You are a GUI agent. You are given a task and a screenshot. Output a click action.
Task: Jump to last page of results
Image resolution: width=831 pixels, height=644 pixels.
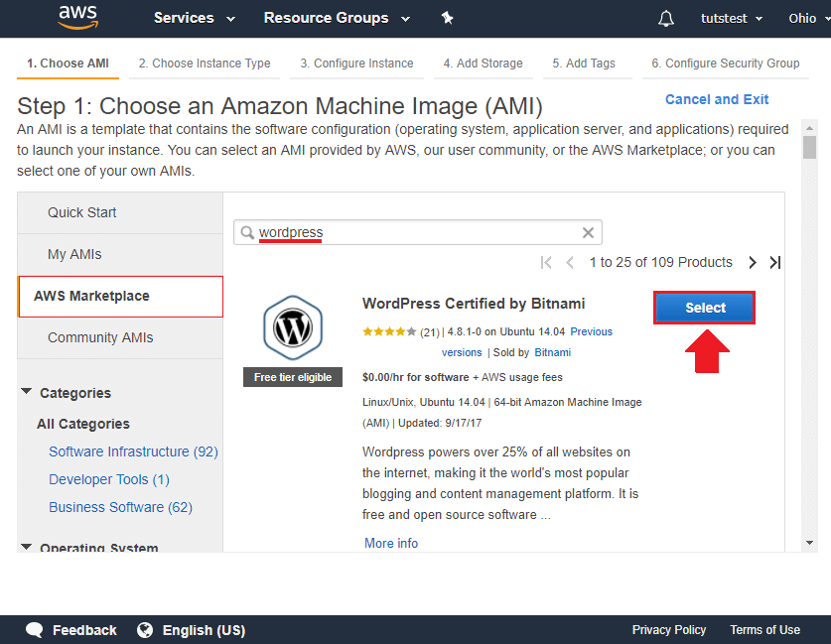pyautogui.click(x=774, y=262)
